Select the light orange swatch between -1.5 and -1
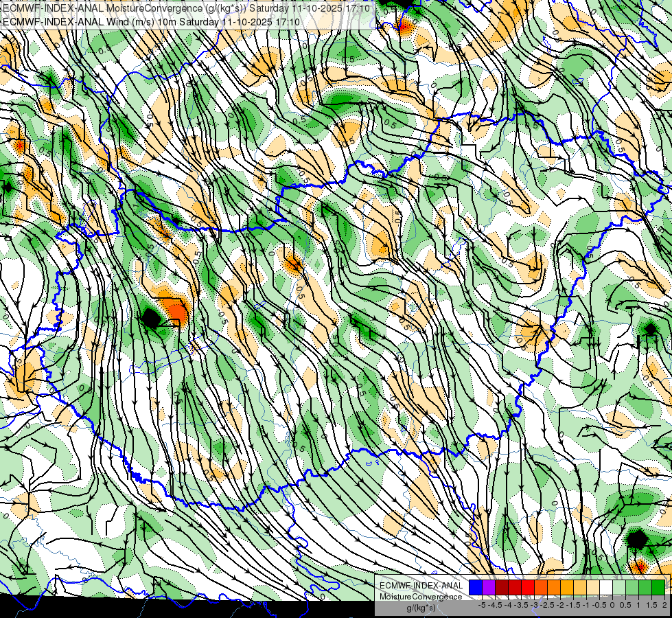The width and height of the screenshot is (672, 618). coord(580,587)
